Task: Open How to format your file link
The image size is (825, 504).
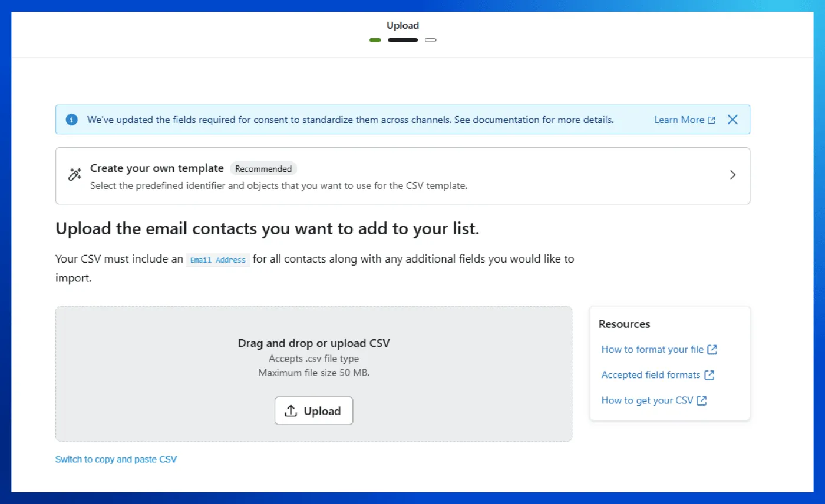Action: coord(652,349)
